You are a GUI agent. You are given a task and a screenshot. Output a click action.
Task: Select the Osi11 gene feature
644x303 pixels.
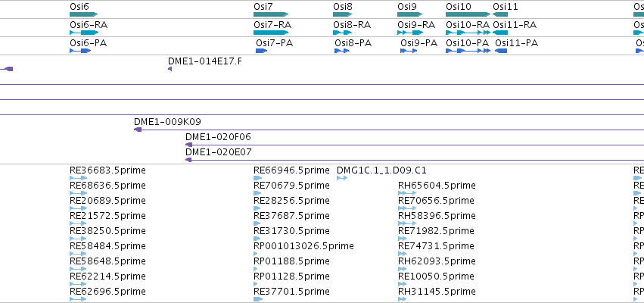[500, 14]
